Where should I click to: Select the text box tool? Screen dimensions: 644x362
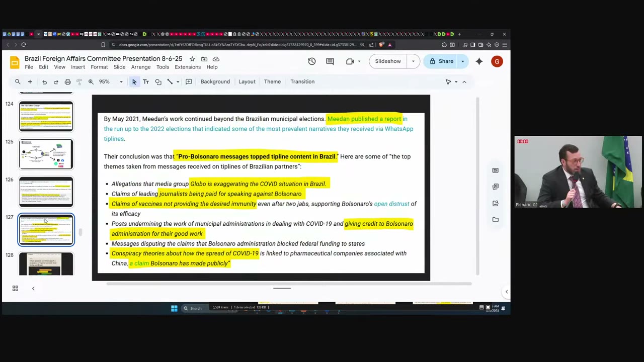click(x=146, y=81)
